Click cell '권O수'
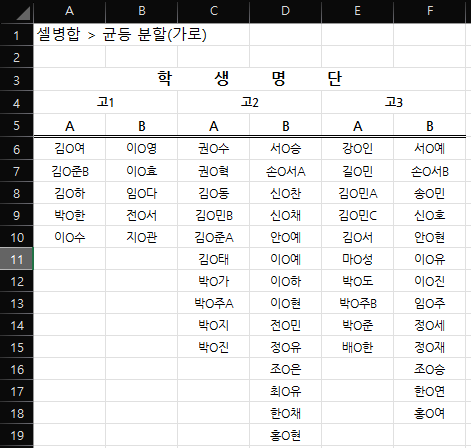This screenshot has height=448, width=471. point(214,148)
